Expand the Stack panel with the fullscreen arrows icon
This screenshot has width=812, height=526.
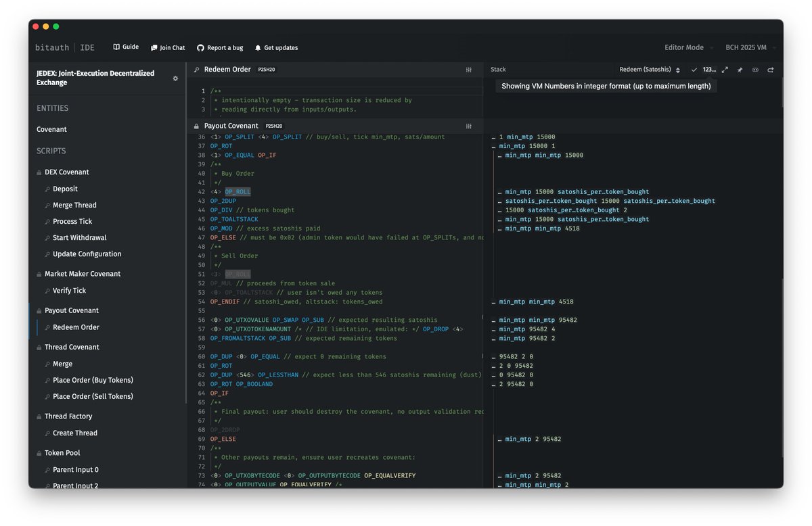(725, 70)
